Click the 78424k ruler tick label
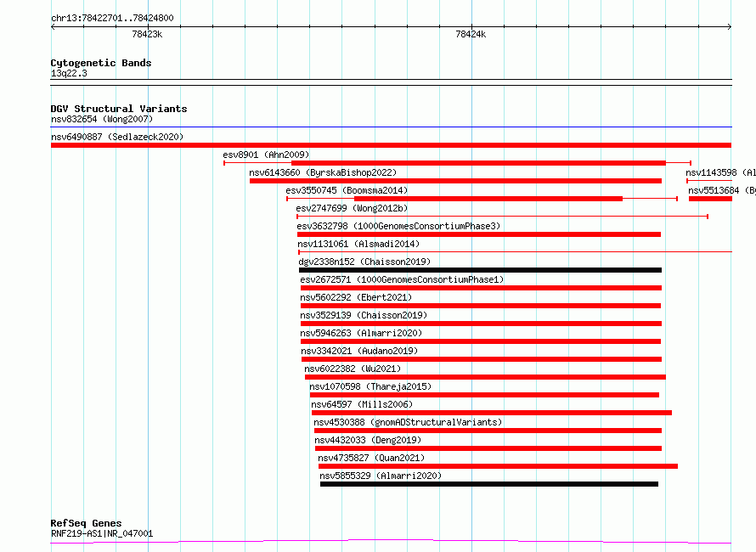756x552 pixels. pos(471,34)
